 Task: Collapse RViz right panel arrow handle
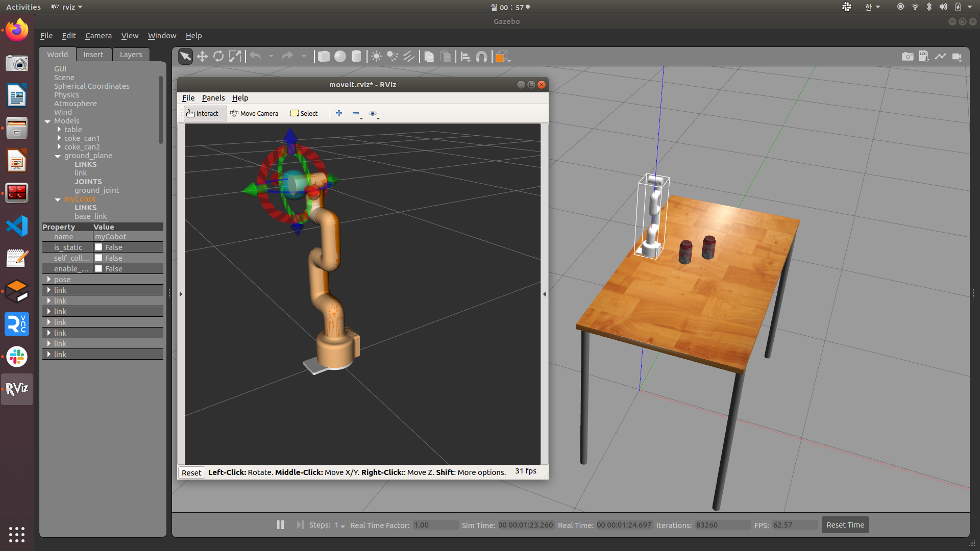coord(544,294)
